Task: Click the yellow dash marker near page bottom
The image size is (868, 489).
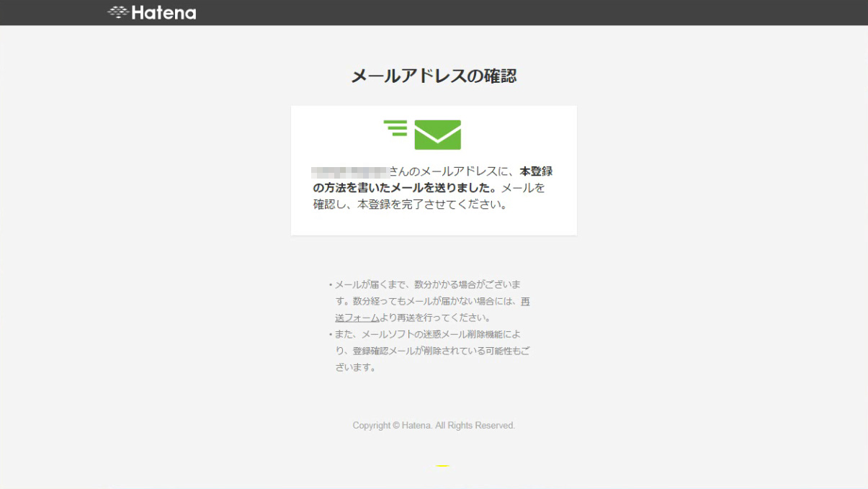Action: 442,465
